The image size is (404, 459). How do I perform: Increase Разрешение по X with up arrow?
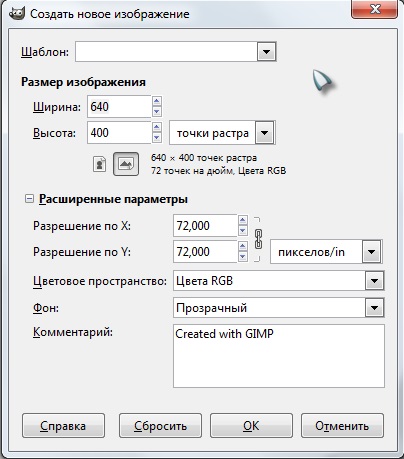click(243, 220)
